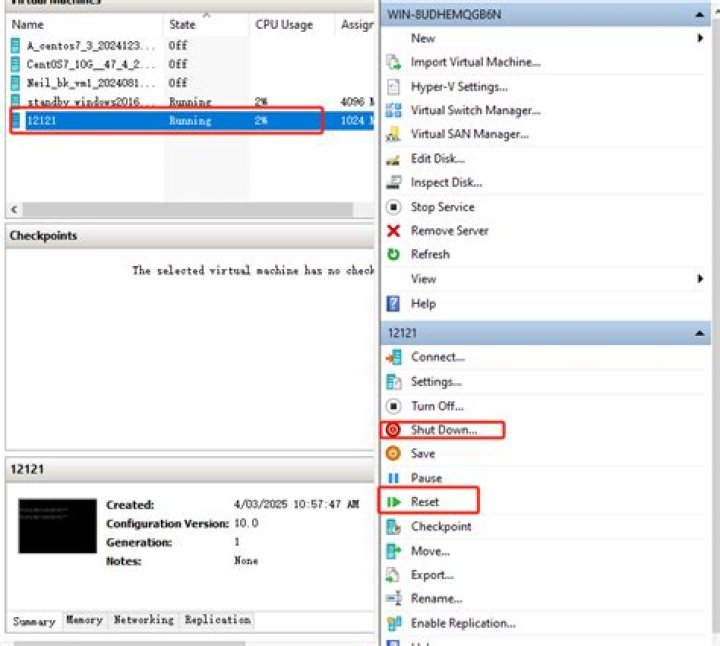This screenshot has width=720, height=646.
Task: Click the Import Virtual Machine icon
Action: click(394, 62)
